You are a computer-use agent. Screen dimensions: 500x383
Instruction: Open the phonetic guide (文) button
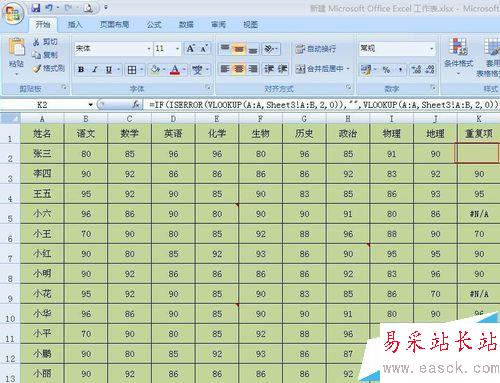(197, 69)
